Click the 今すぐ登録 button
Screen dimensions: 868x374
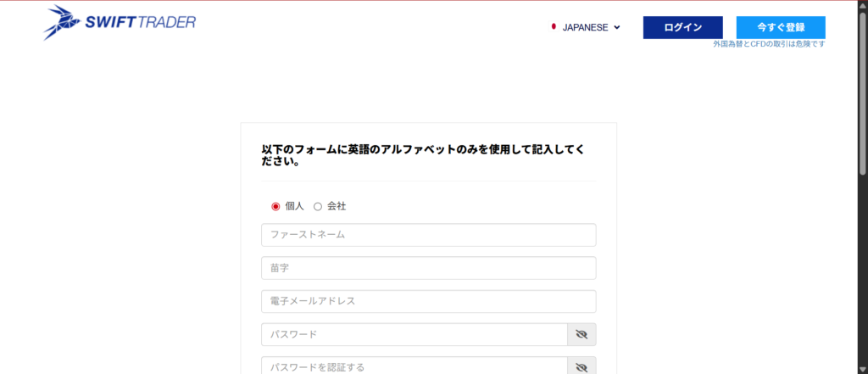click(x=780, y=27)
